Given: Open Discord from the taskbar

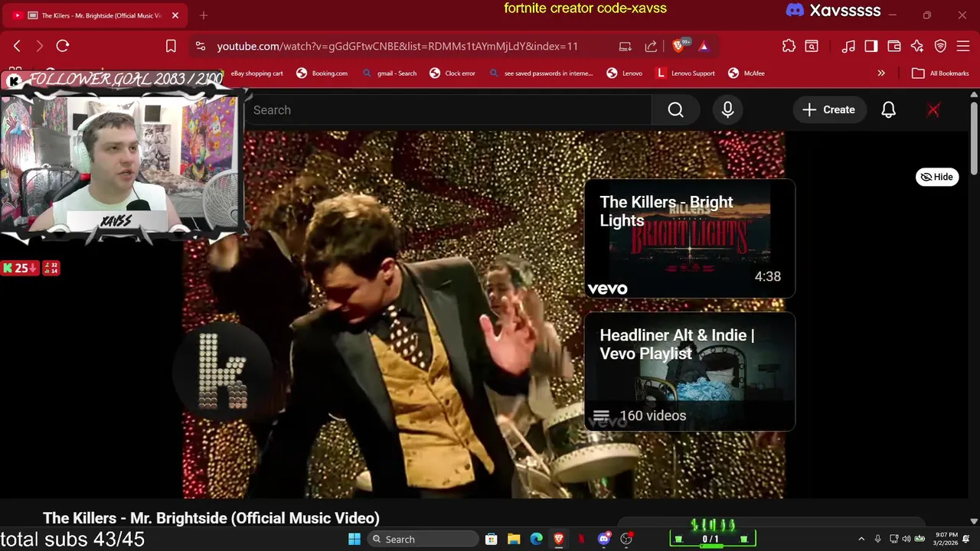Looking at the screenshot, I should (x=604, y=539).
